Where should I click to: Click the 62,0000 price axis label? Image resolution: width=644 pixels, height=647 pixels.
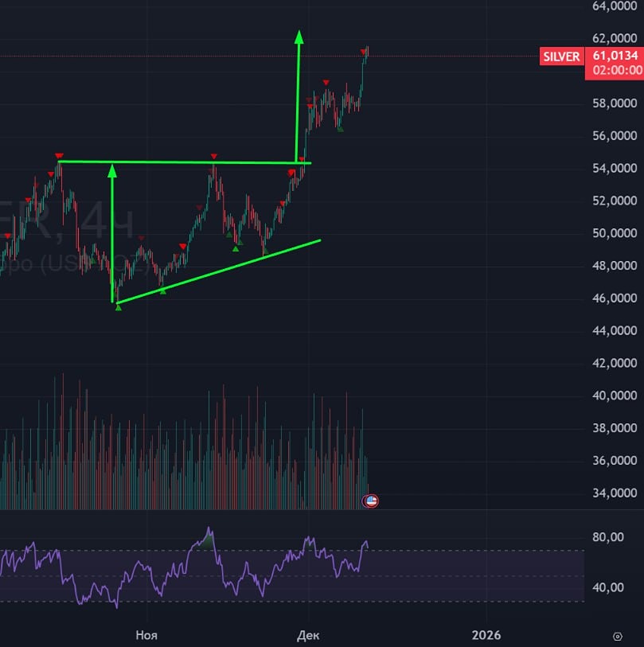(x=615, y=38)
